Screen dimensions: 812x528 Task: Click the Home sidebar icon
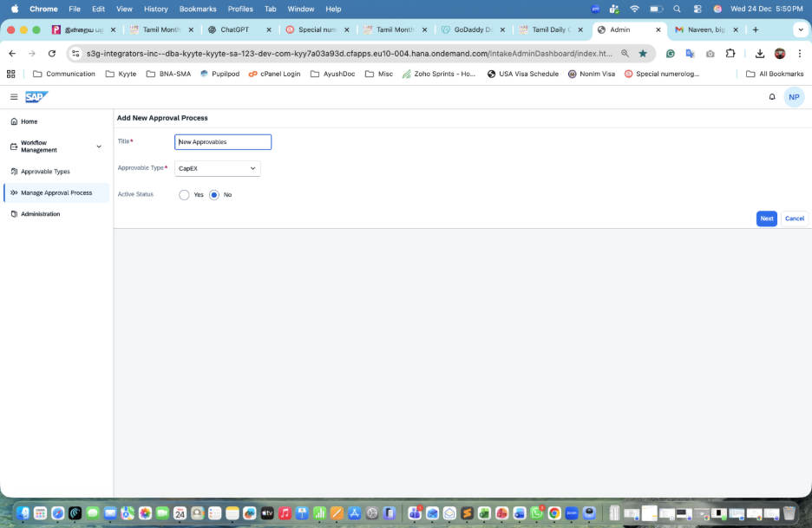(14, 121)
